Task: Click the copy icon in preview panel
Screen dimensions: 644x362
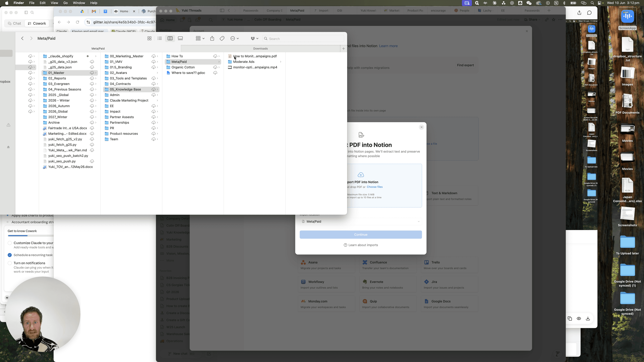Action: 570,319
